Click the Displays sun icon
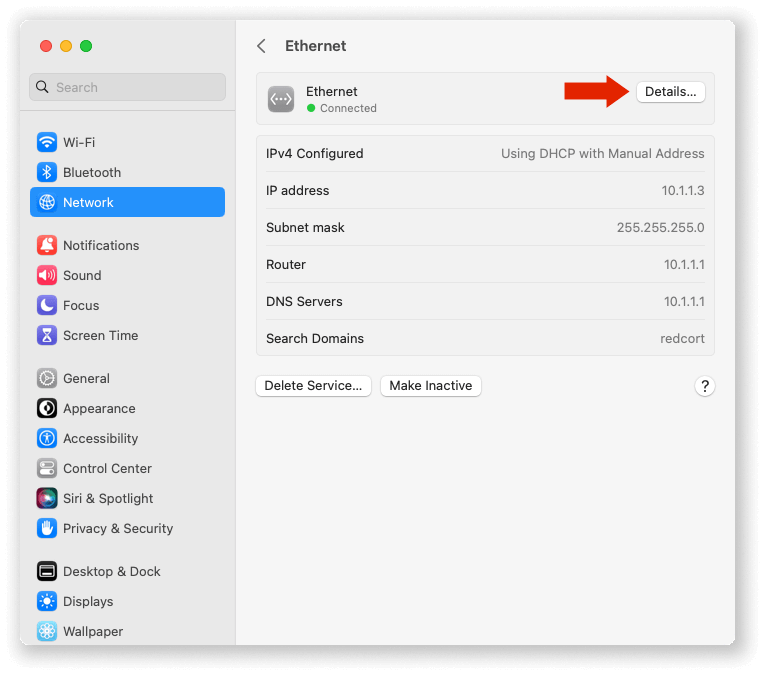Screen dimensions: 765x675 click(x=47, y=601)
